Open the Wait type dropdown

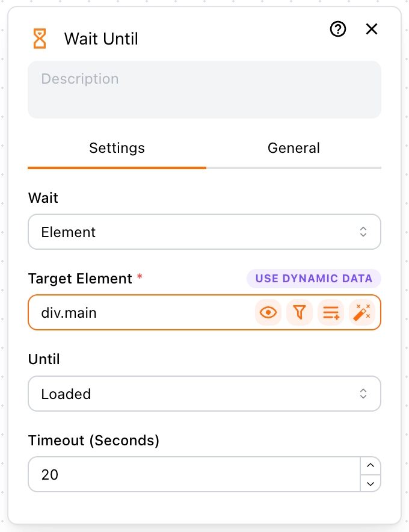point(204,232)
